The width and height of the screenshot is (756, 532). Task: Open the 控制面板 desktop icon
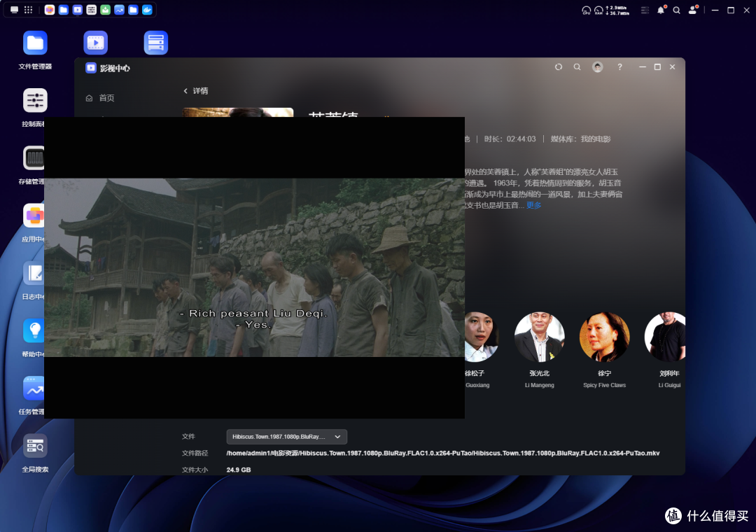point(35,101)
